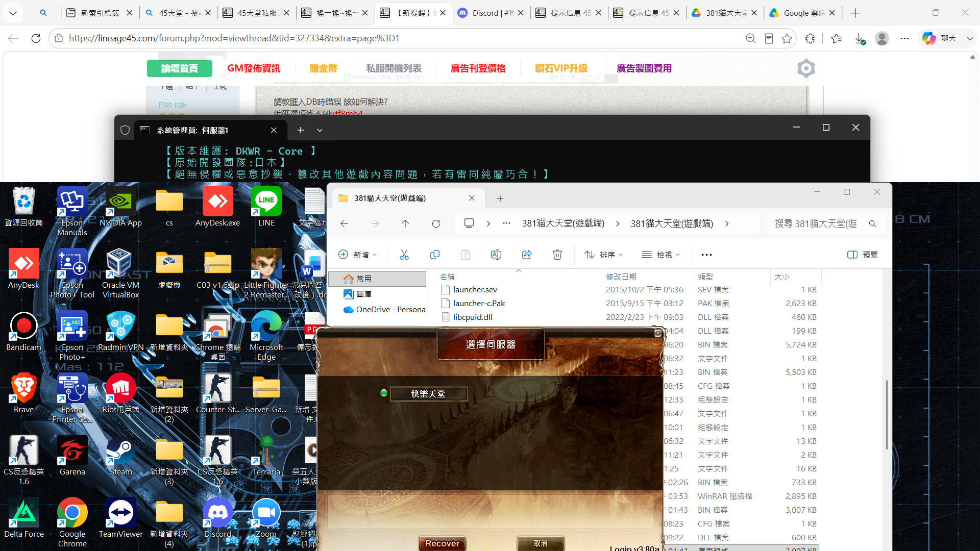Open the 新增 new item dropdown

pos(357,255)
